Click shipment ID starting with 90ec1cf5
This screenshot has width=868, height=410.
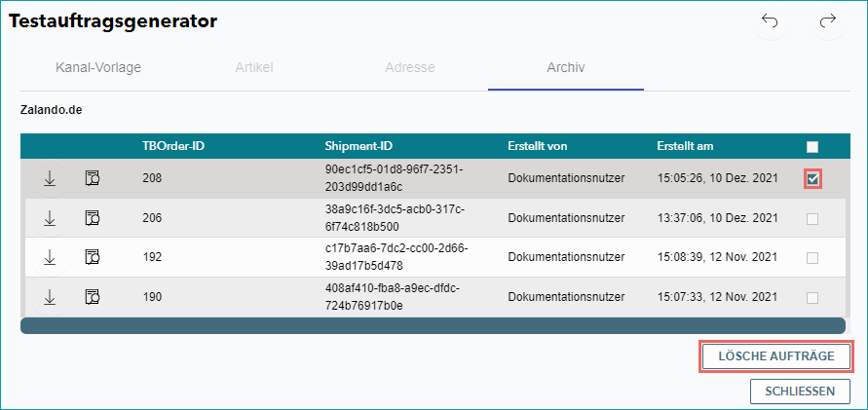pyautogui.click(x=395, y=178)
